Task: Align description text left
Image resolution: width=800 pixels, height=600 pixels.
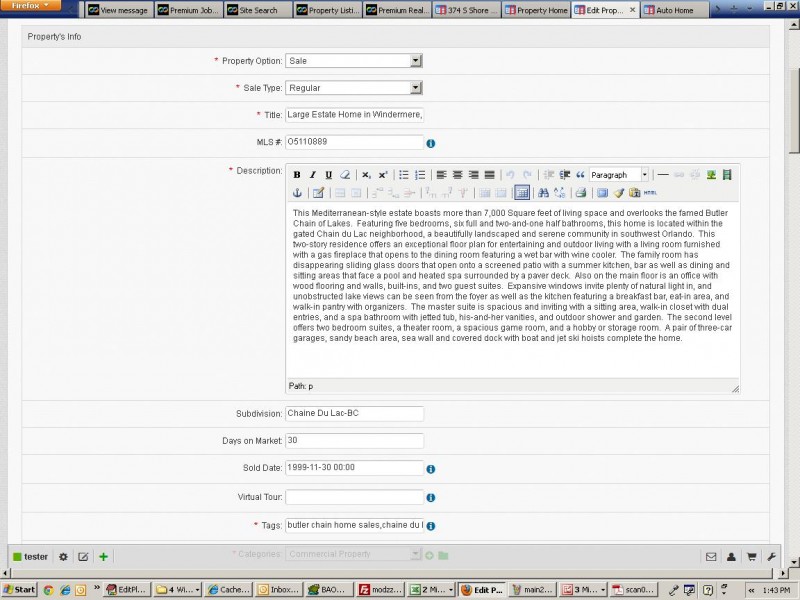Action: [441, 175]
